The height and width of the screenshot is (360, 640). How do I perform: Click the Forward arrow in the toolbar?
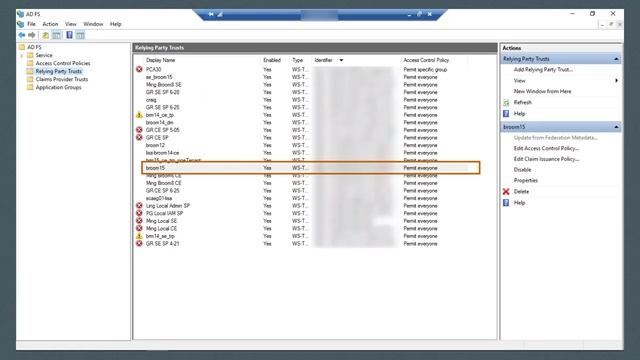tap(31, 35)
